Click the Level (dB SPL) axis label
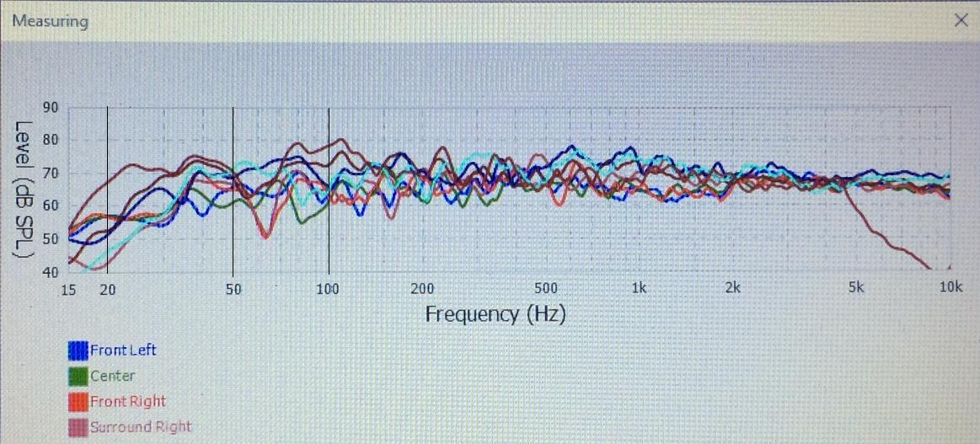 click(22, 190)
